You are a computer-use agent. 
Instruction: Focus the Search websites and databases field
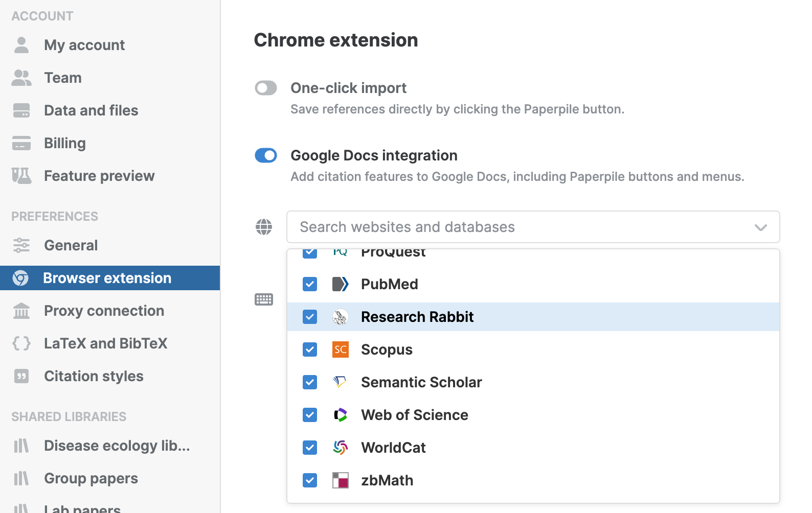coord(511,227)
